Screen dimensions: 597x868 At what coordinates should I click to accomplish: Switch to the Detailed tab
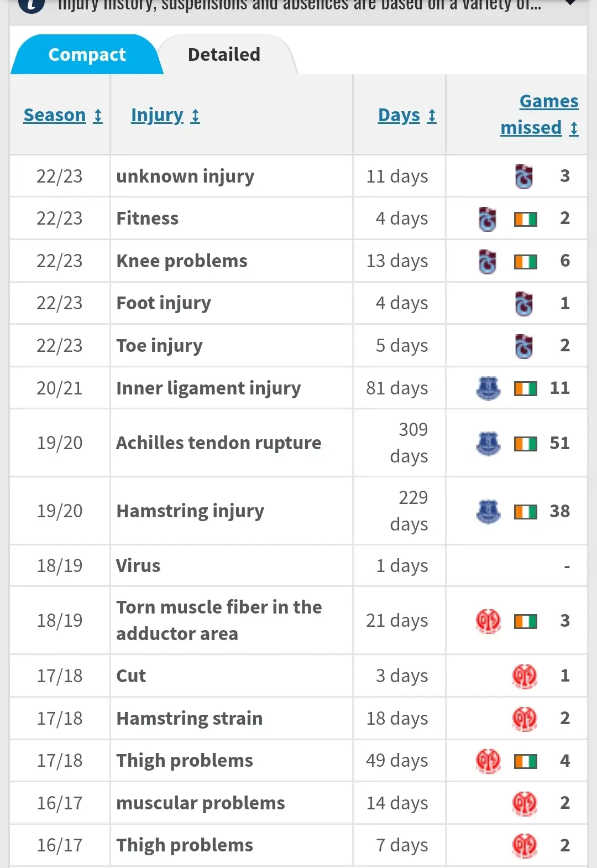point(224,55)
